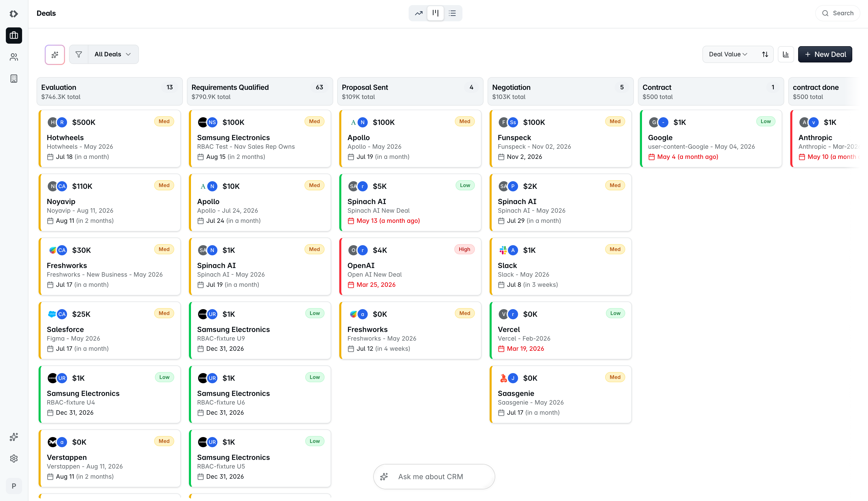Click the calendar icon on Hotwheels card
Screen dimensions: 868x501
(x=50, y=157)
